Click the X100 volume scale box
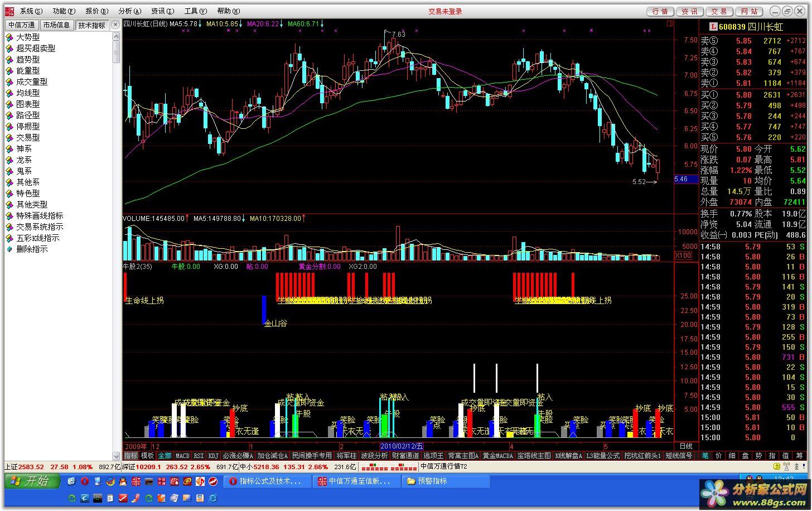Image resolution: width=812 pixels, height=511 pixels. click(x=683, y=255)
